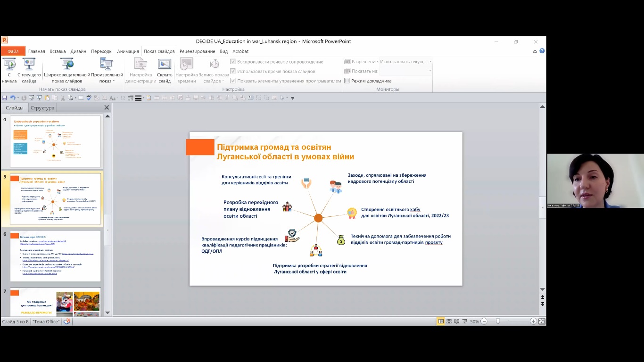The image size is (644, 362).
Task: Click the Aa font case icon
Action: [x=112, y=98]
